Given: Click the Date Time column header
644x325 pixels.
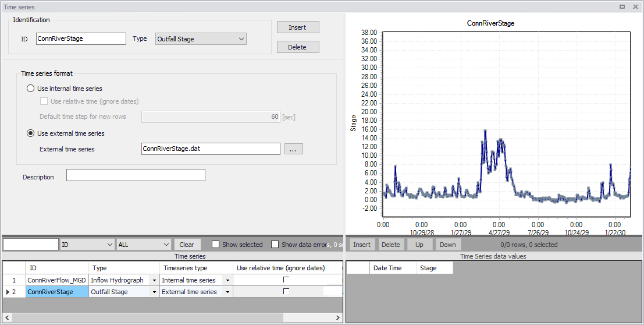Looking at the screenshot, I should [393, 268].
